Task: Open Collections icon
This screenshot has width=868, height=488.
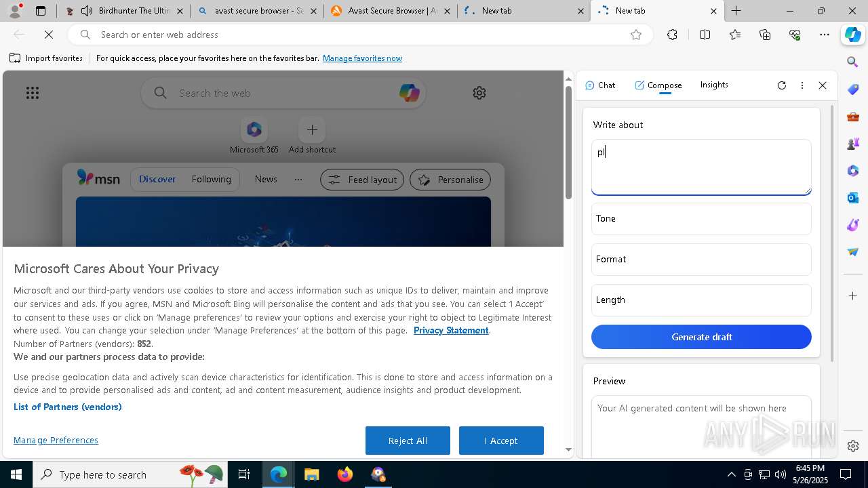Action: (765, 35)
